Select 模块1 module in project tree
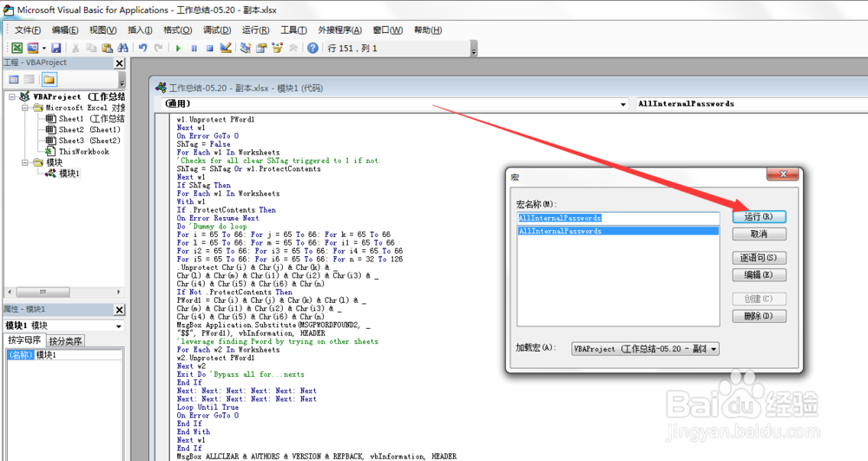 tap(62, 174)
